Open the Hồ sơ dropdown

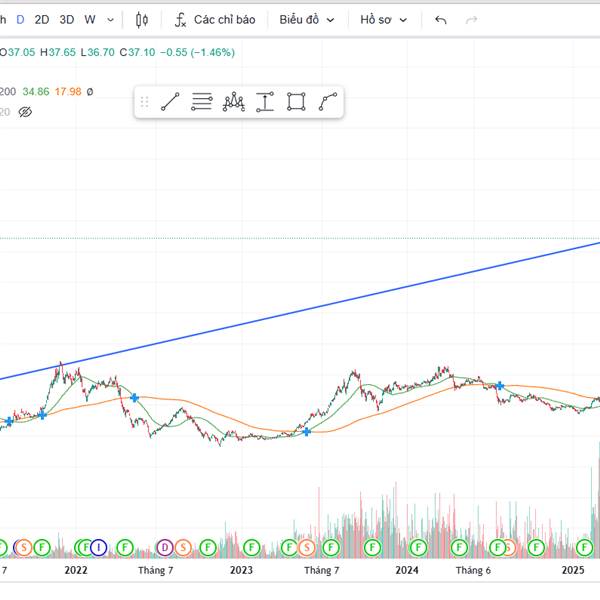tap(383, 20)
